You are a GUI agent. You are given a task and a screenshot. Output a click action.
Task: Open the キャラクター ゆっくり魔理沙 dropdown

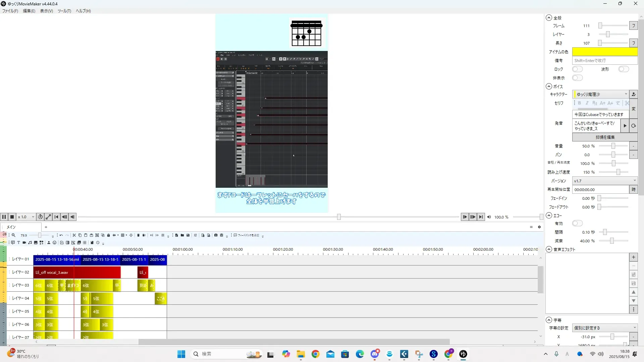[600, 94]
